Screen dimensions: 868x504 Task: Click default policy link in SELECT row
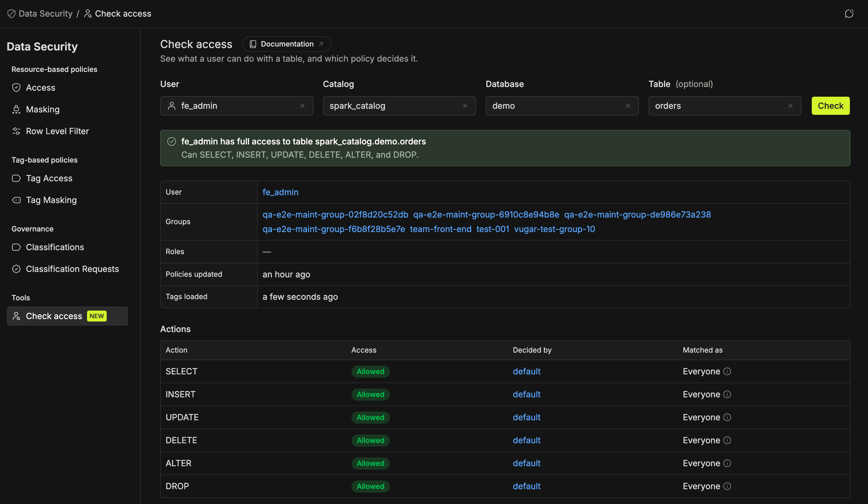coord(526,371)
